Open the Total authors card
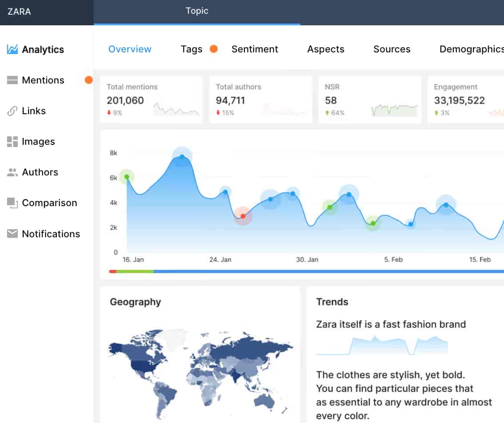 click(261, 100)
